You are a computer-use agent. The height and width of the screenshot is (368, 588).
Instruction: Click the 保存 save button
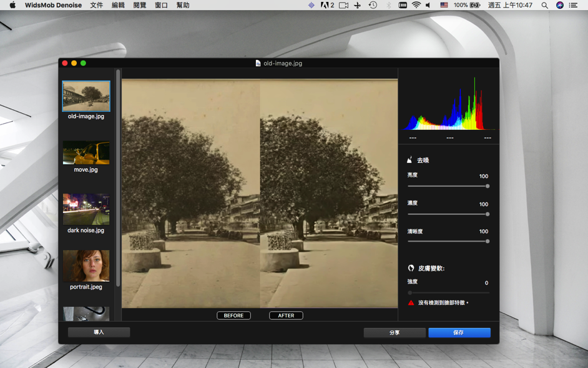pyautogui.click(x=459, y=333)
